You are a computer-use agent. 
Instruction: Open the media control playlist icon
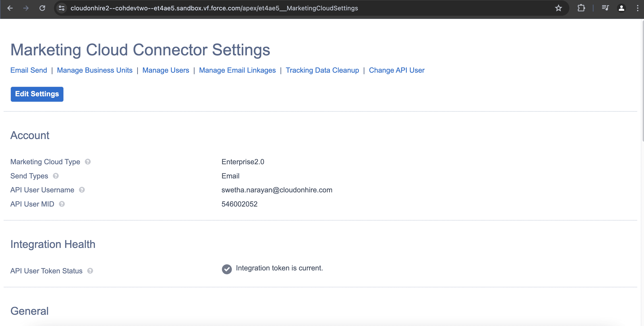(x=605, y=8)
